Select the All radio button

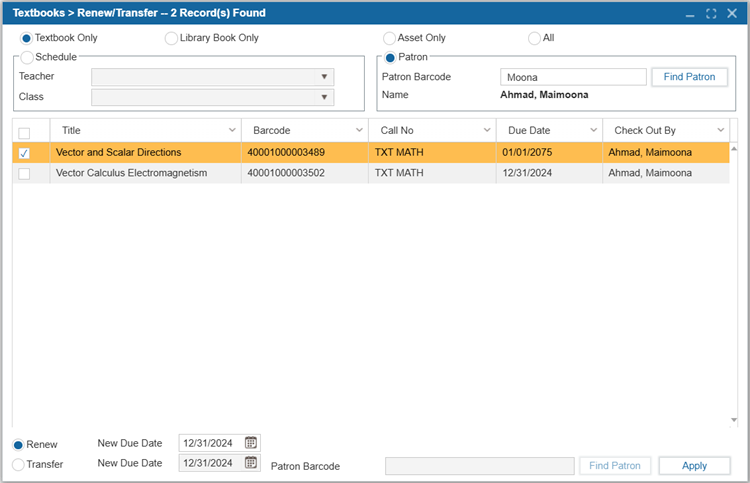point(534,38)
